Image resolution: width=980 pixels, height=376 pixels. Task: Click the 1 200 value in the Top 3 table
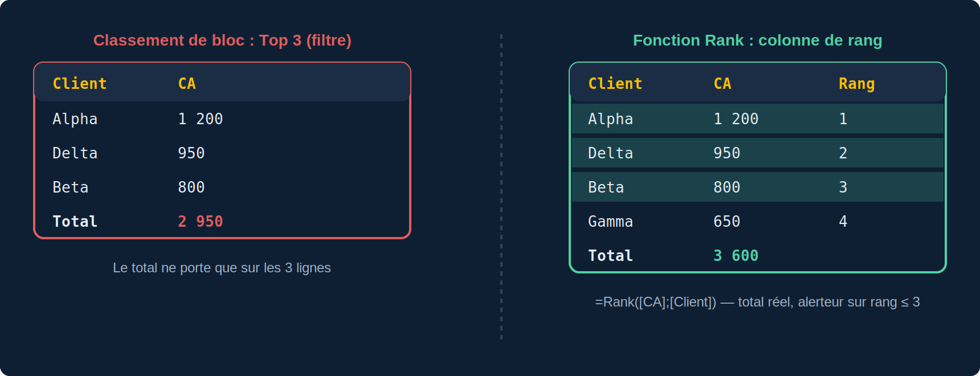(201, 119)
